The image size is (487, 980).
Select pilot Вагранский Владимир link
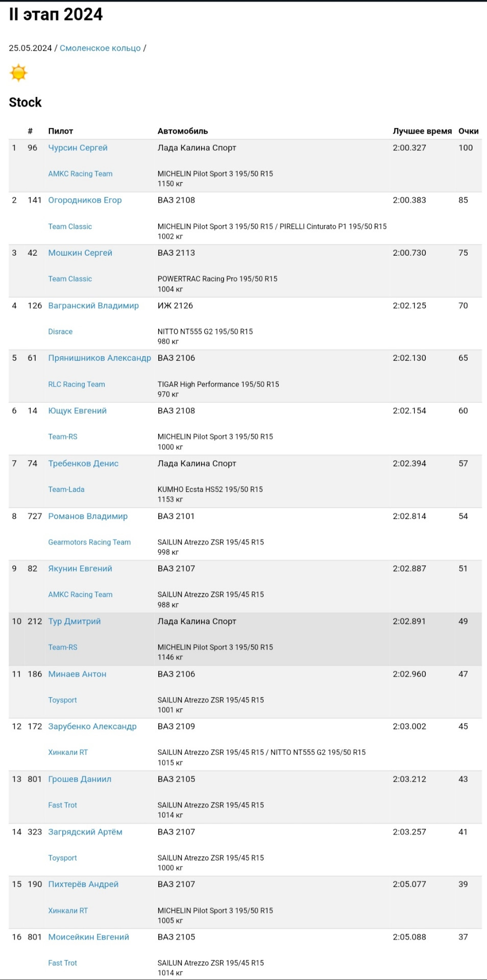coord(93,305)
